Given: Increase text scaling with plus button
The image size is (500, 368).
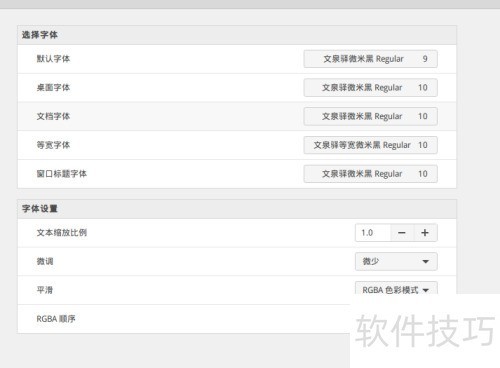Looking at the screenshot, I should tap(425, 233).
